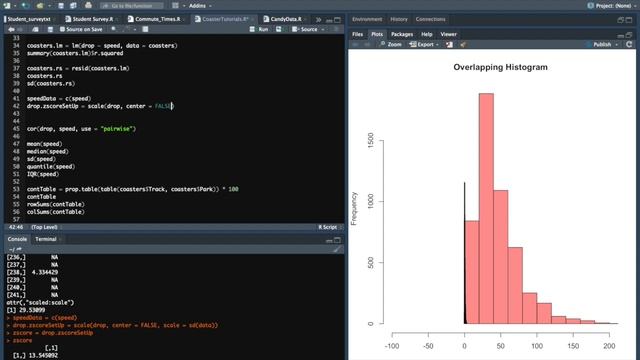Screen dimensions: 640x360
Task: Open the History tab
Action: tap(399, 19)
